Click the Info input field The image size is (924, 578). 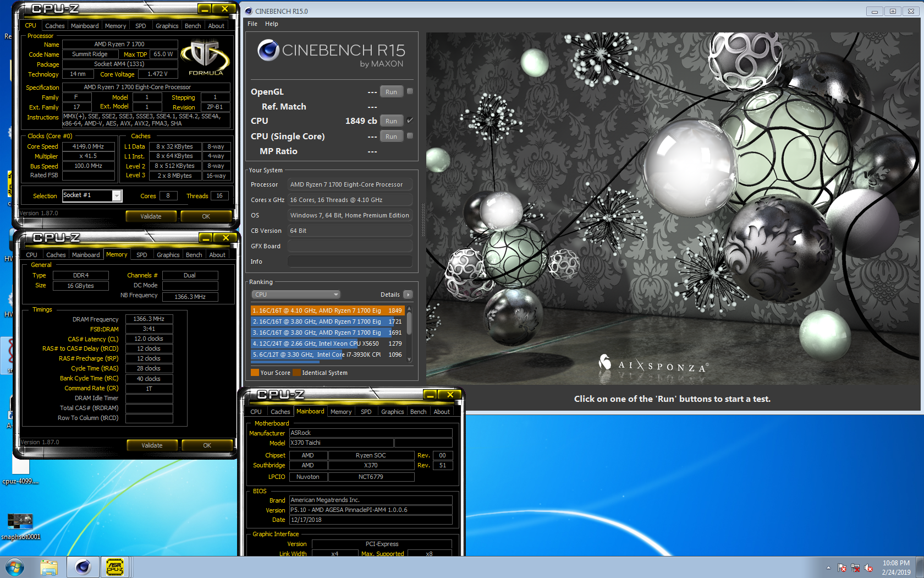350,261
